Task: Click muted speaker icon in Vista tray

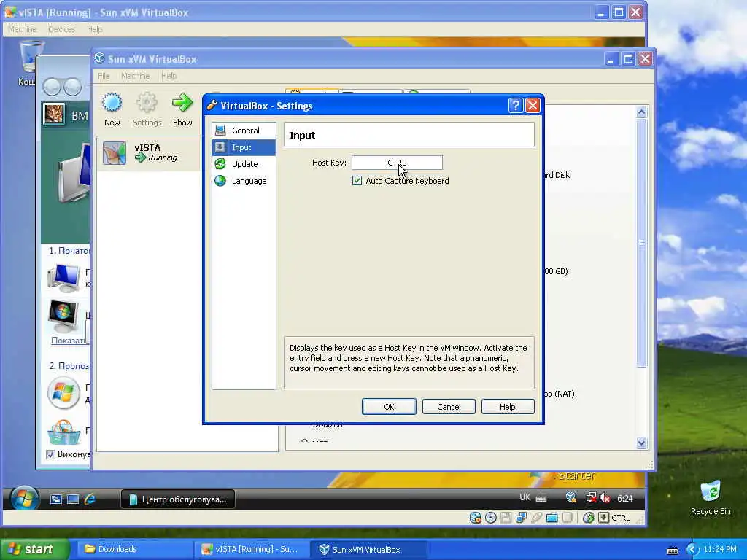Action: (x=605, y=498)
